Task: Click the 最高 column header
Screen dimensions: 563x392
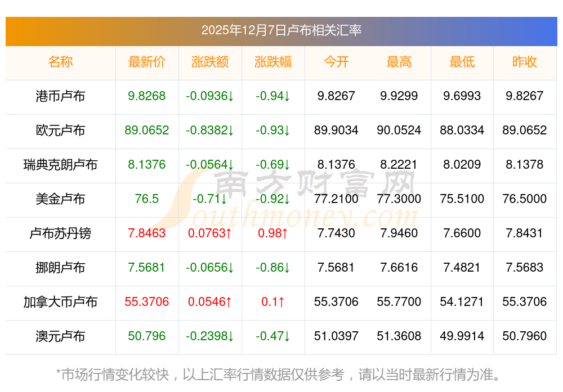Action: 399,62
